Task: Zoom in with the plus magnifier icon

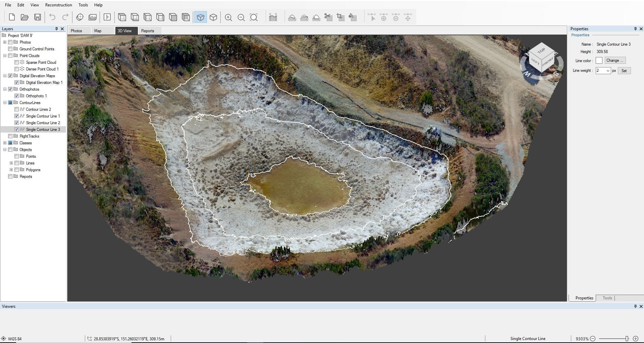Action: click(228, 17)
